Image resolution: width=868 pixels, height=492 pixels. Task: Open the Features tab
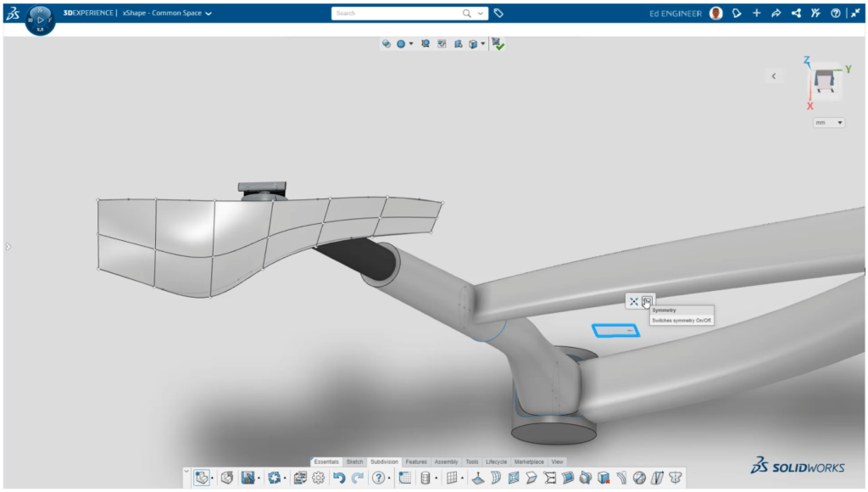click(416, 461)
